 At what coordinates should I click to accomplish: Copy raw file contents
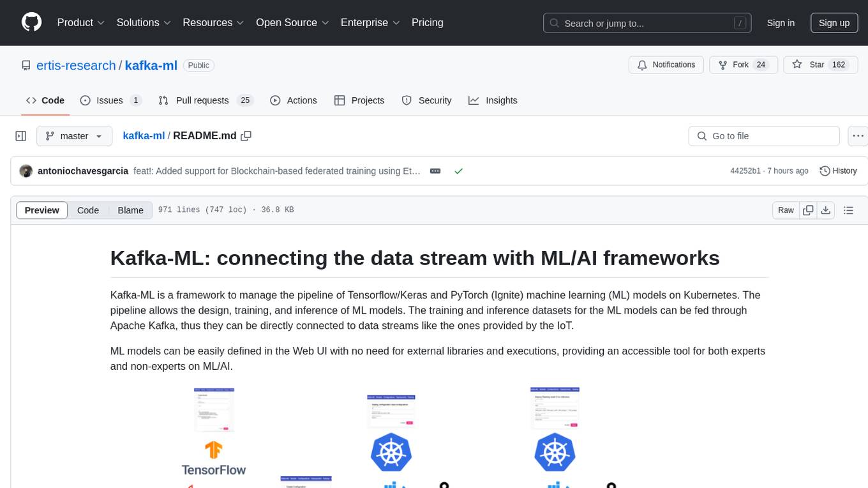(809, 210)
